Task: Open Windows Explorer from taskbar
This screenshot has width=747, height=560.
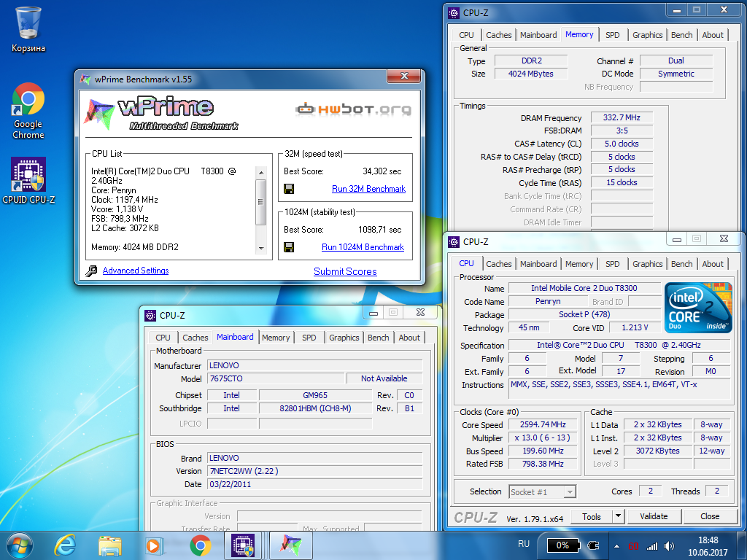Action: (109, 545)
